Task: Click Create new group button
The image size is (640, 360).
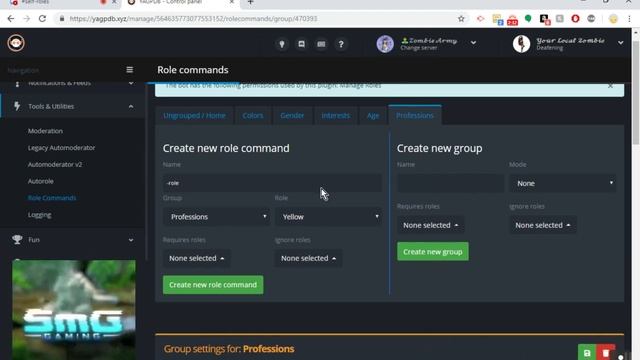Action: (x=433, y=252)
